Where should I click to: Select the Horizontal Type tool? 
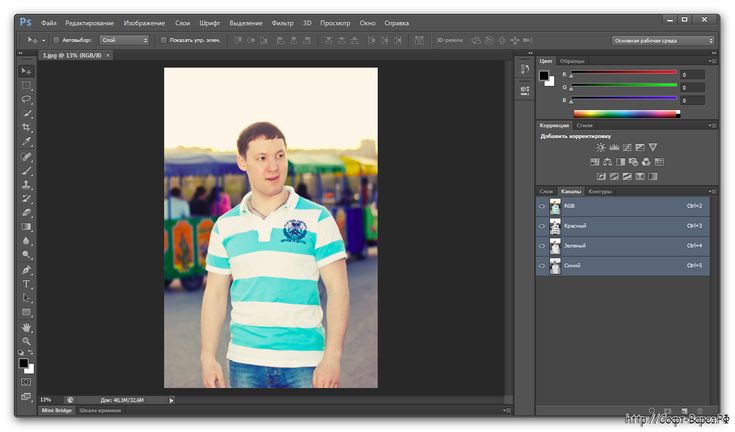point(27,284)
